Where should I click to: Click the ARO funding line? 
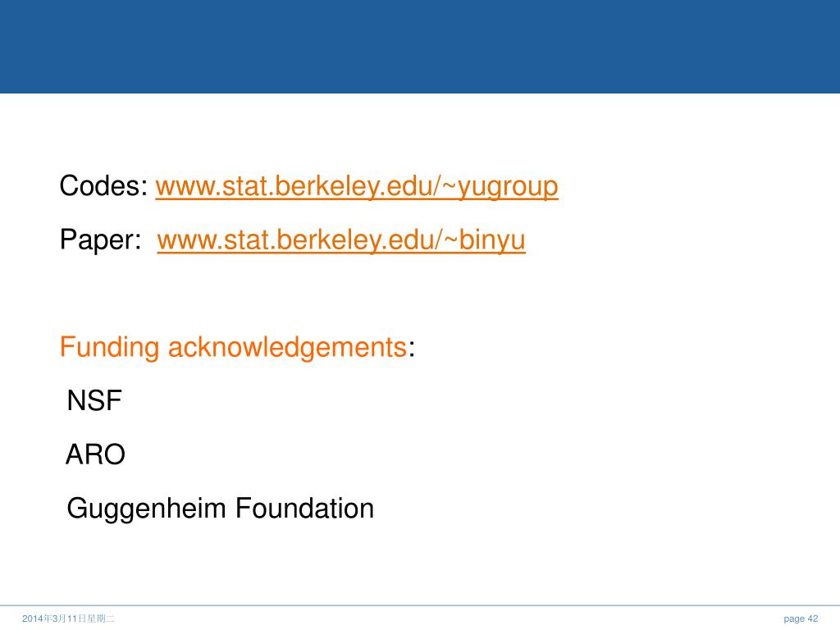coord(95,454)
